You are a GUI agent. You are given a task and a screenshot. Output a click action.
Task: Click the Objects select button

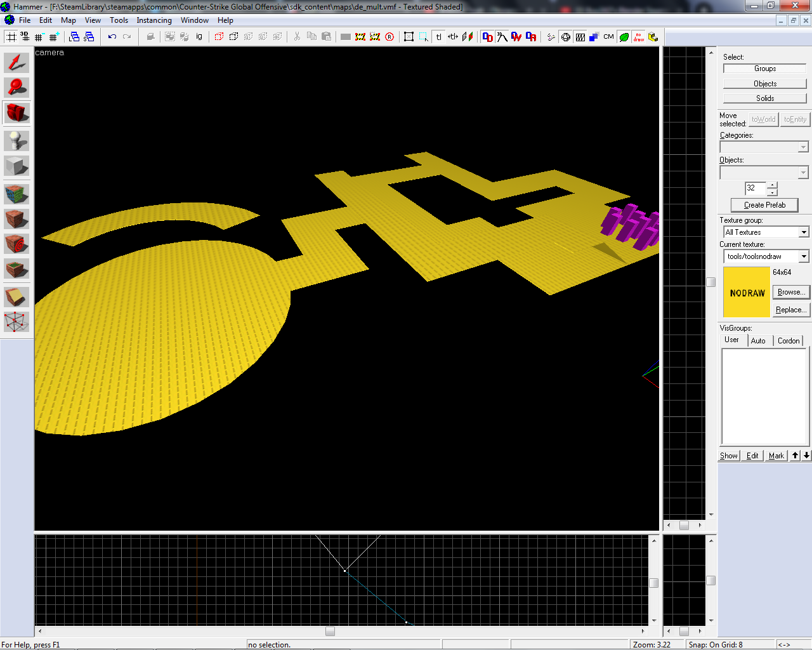tap(765, 84)
